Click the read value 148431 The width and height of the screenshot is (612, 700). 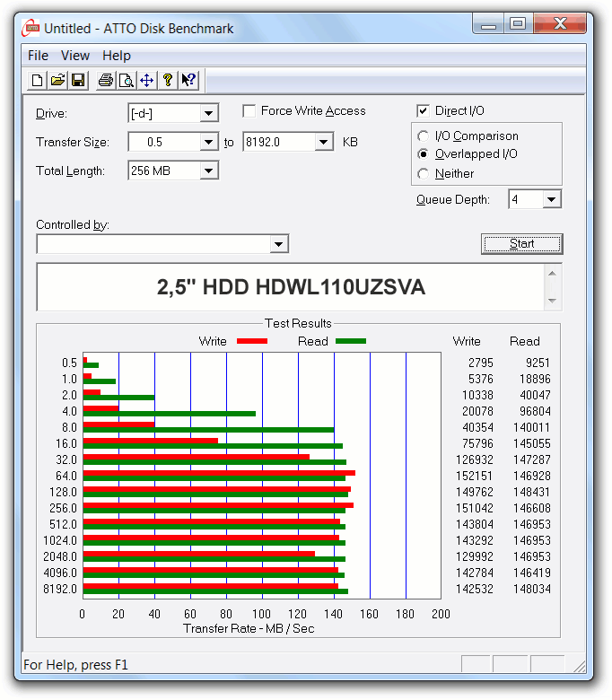531,492
